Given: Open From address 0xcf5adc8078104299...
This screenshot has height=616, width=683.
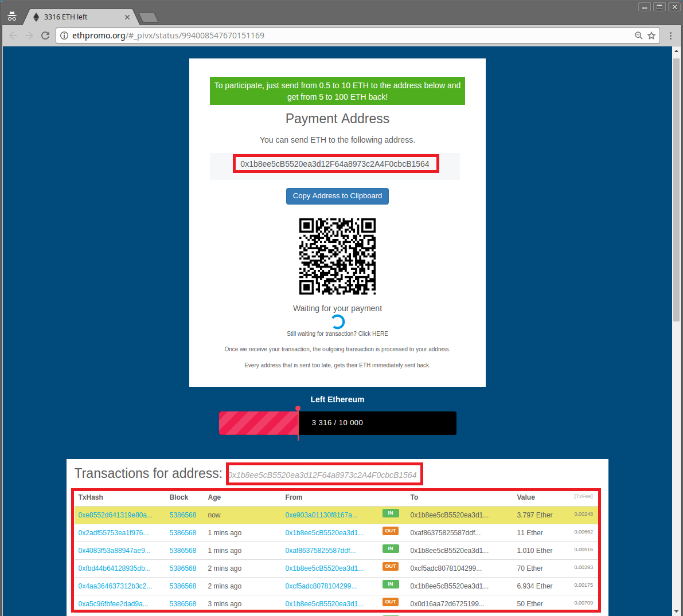Looking at the screenshot, I should (x=321, y=586).
